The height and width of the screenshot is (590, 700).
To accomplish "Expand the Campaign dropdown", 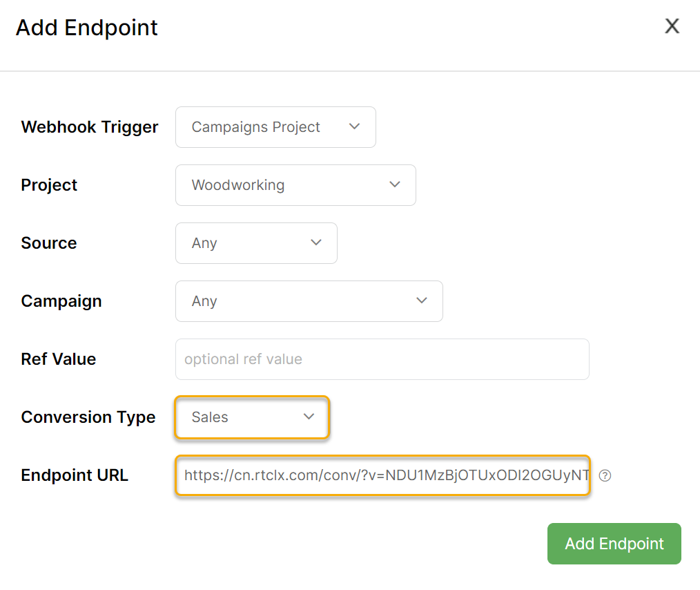I will tap(309, 301).
